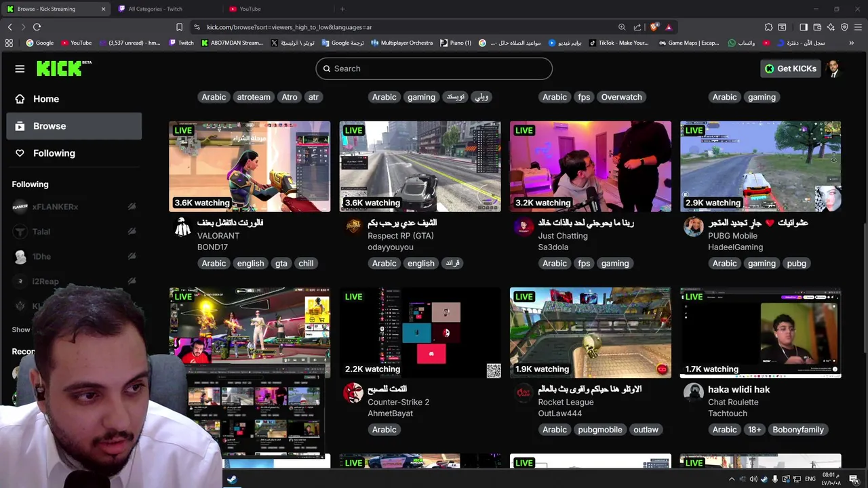The width and height of the screenshot is (868, 488).
Task: Open the ABO7MDAN Stream bookmark
Action: [232, 43]
